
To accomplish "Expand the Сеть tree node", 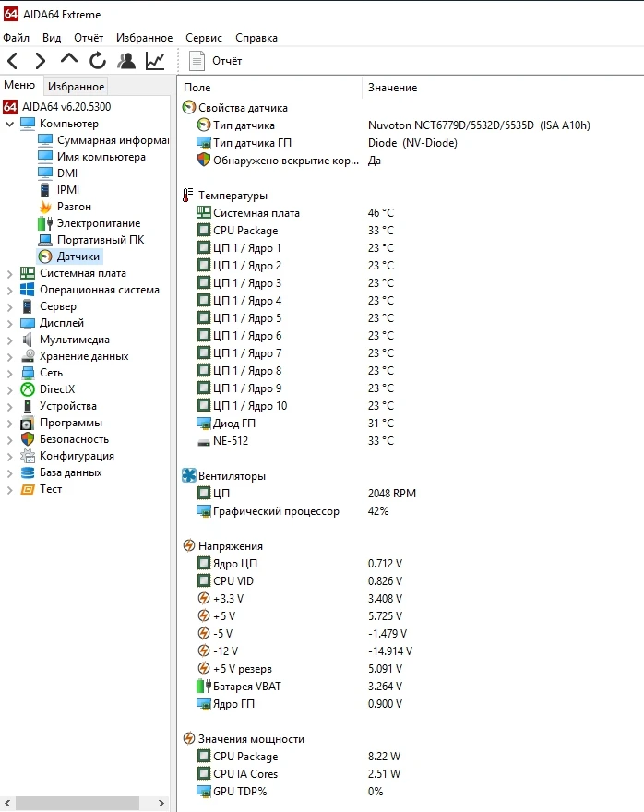I will (x=9, y=374).
